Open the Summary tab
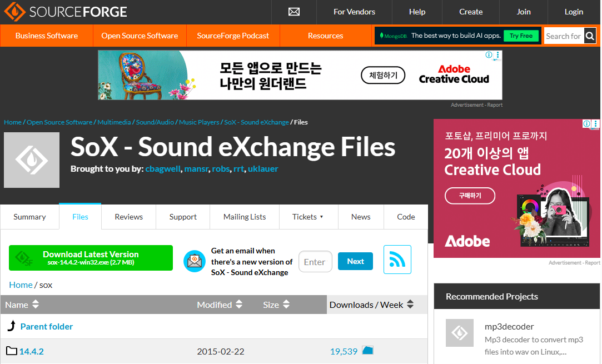This screenshot has height=364, width=602. (29, 217)
